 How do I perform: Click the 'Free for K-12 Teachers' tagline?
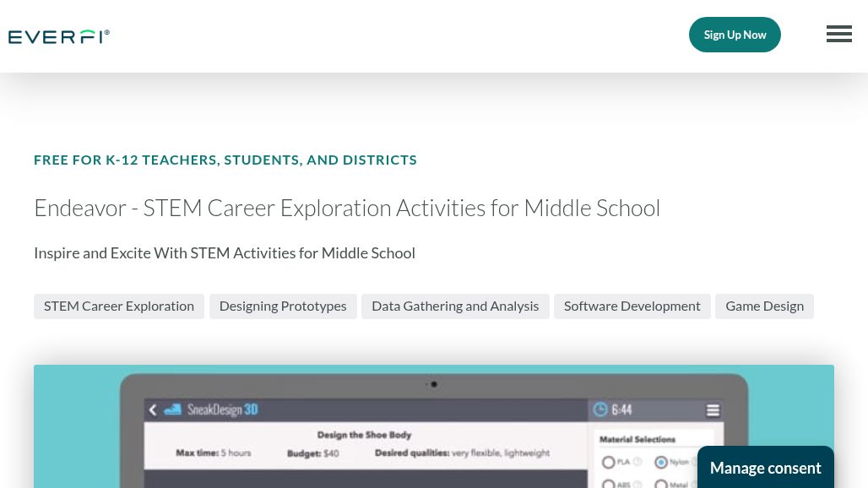click(x=225, y=160)
